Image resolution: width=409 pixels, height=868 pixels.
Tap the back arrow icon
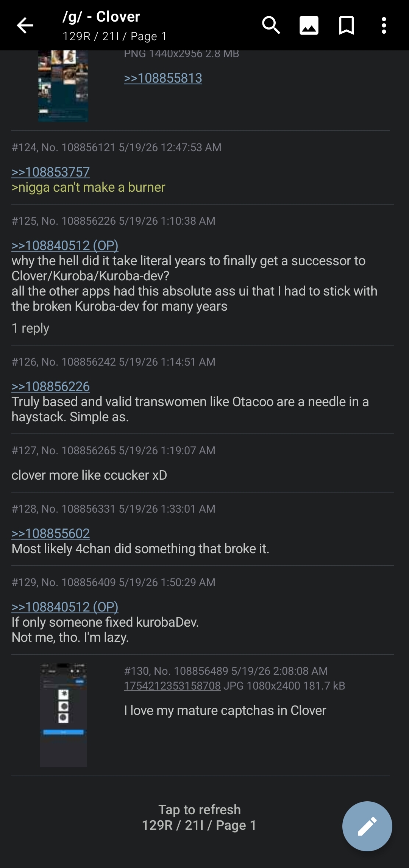click(x=25, y=26)
